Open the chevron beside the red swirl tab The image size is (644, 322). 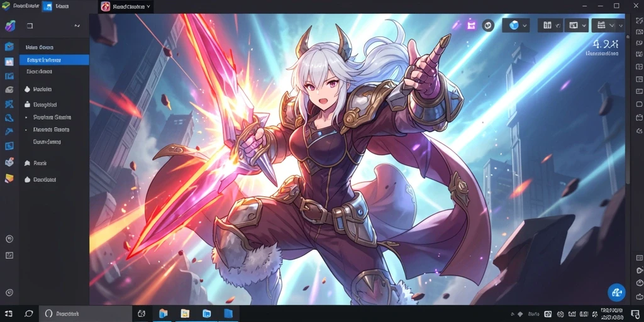coord(148,6)
